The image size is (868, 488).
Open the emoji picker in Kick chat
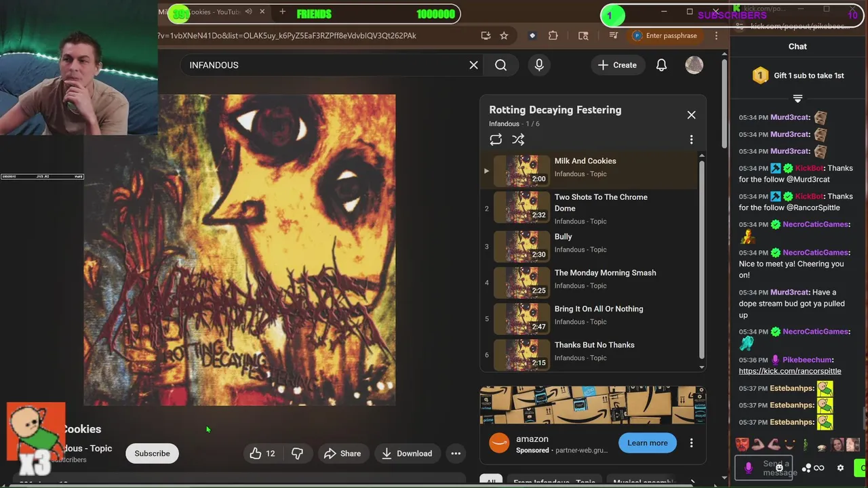[x=780, y=468]
